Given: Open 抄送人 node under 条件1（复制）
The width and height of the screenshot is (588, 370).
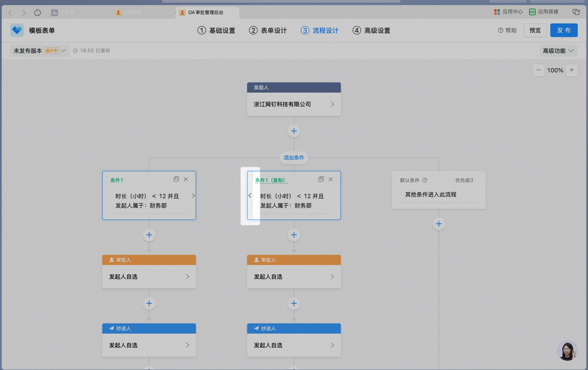Looking at the screenshot, I should point(294,345).
